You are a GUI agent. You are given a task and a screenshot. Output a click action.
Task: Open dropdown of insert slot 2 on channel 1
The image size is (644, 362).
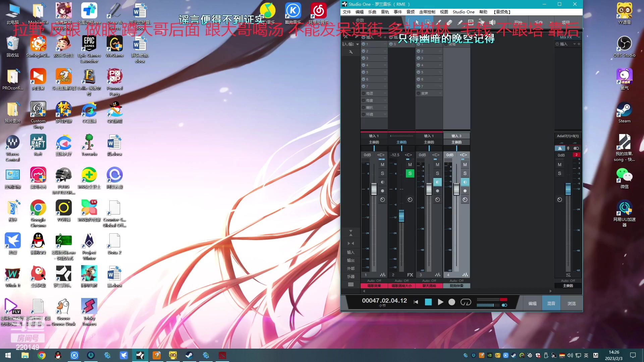click(x=385, y=51)
